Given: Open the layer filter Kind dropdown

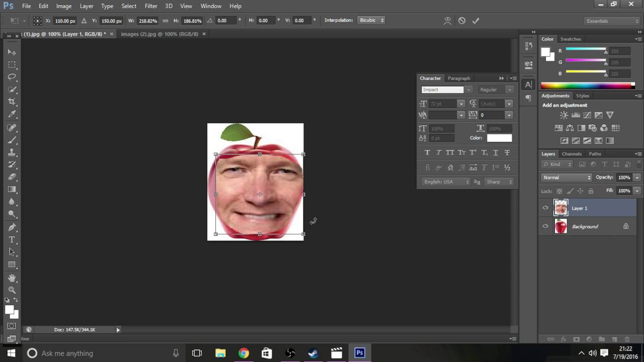Looking at the screenshot, I should click(557, 164).
